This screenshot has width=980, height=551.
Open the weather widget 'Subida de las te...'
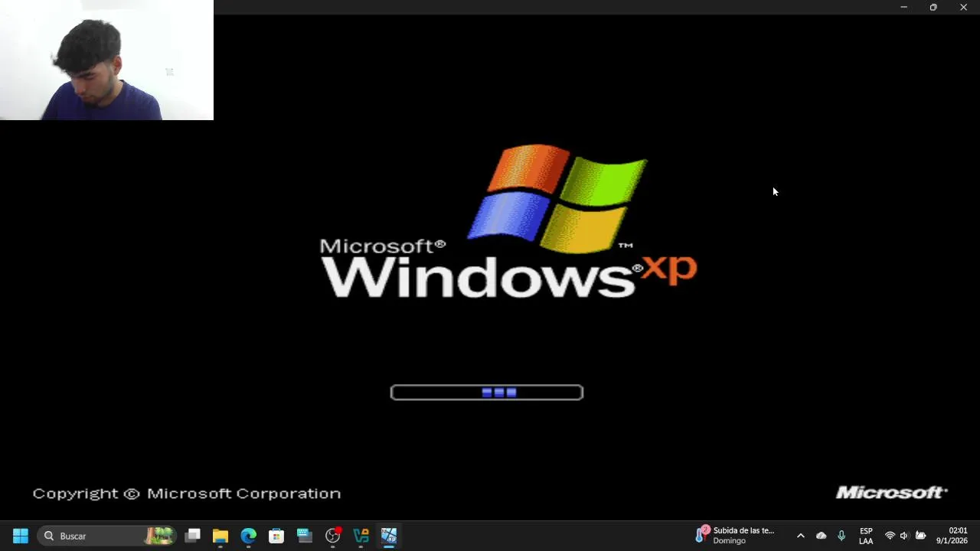click(736, 536)
